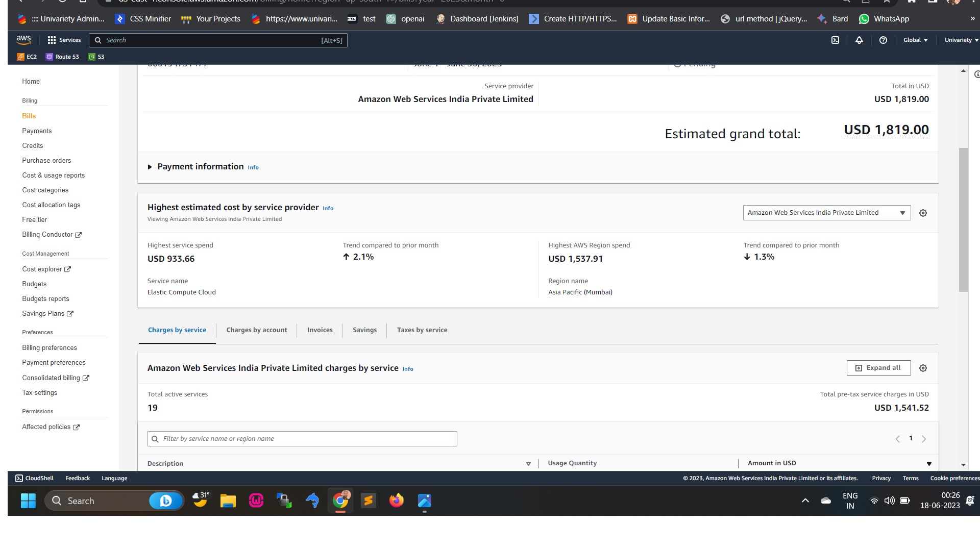Open S3 shortcut in favorites bar
Screen dimensions: 980x551
[96, 57]
